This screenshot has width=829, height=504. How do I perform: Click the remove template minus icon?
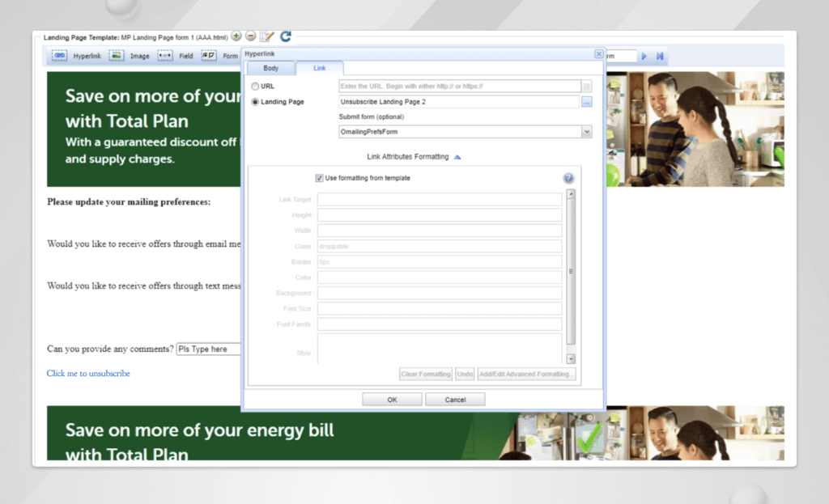251,36
